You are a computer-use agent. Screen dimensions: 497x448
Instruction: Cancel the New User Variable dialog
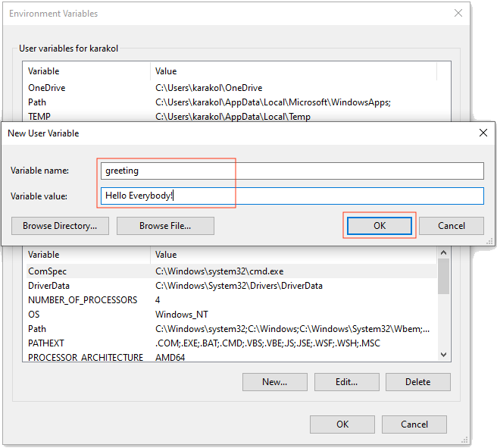[x=452, y=226]
